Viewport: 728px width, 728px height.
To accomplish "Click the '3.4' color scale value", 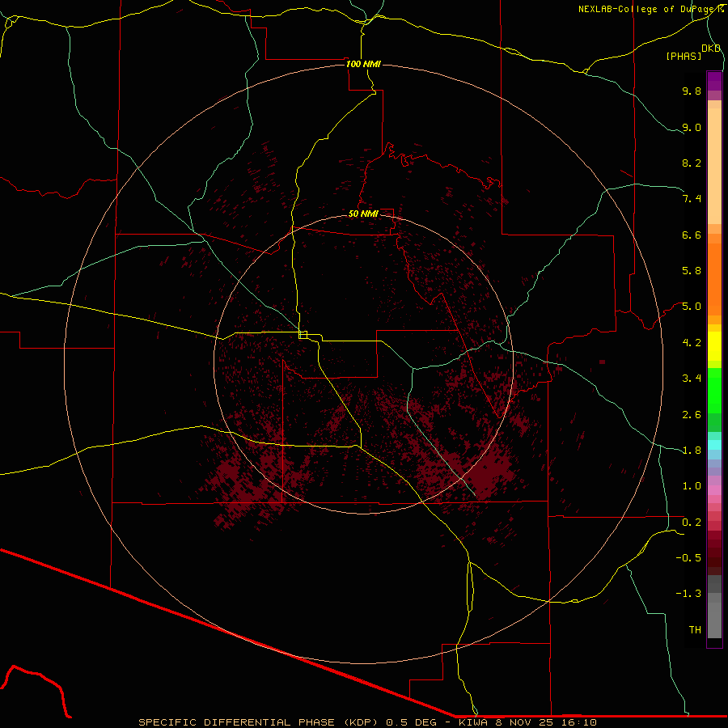I will click(692, 379).
